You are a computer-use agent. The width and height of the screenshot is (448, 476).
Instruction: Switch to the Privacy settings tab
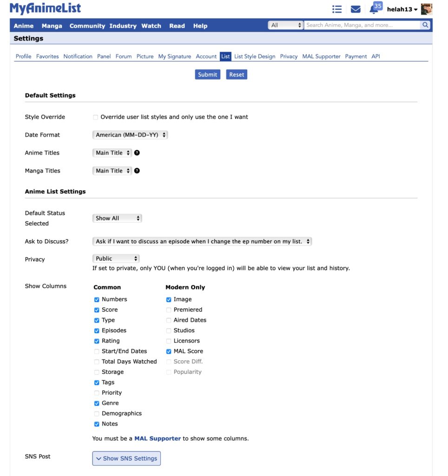pyautogui.click(x=289, y=56)
